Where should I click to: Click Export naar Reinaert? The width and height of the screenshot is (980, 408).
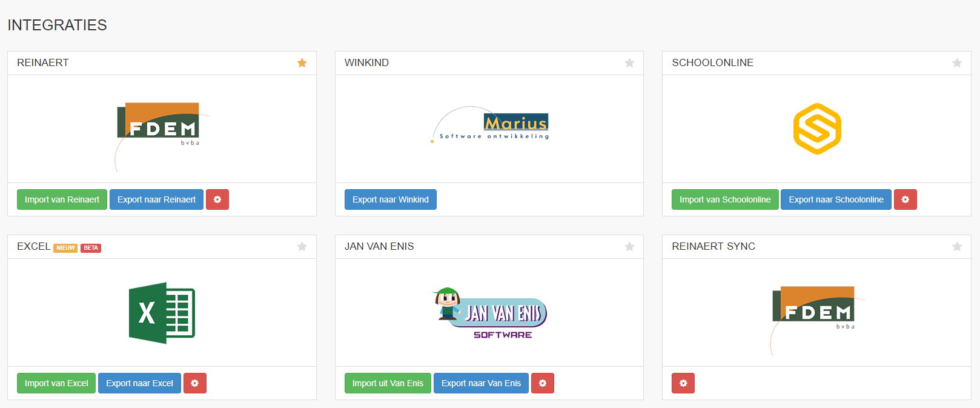point(156,199)
